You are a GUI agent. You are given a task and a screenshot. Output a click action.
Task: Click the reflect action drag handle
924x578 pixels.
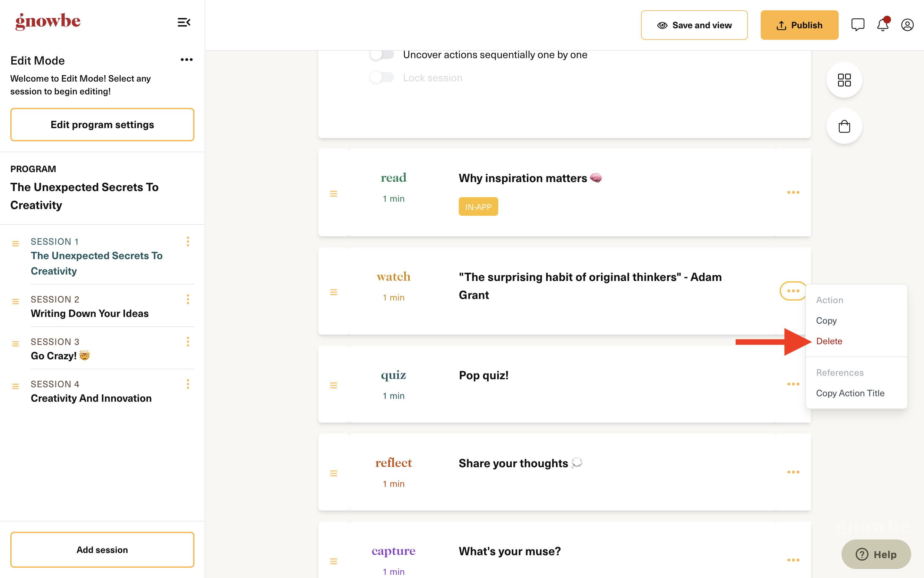(x=334, y=473)
